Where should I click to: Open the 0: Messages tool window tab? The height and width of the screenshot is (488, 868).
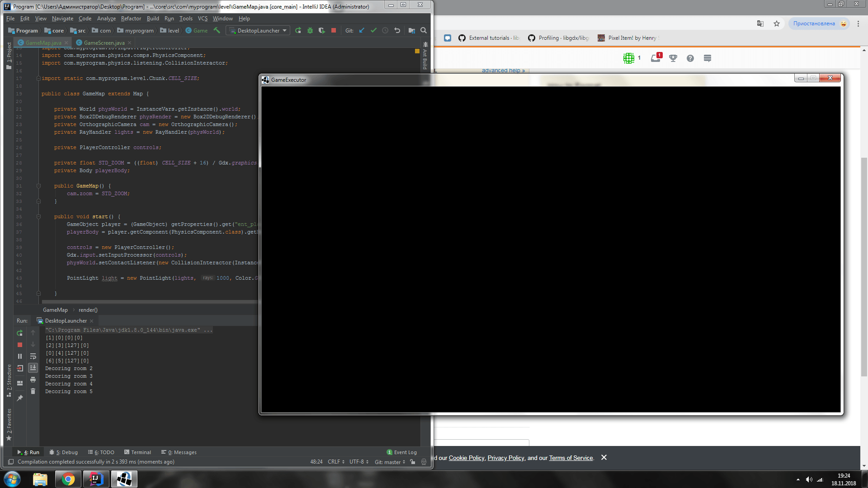tap(179, 452)
